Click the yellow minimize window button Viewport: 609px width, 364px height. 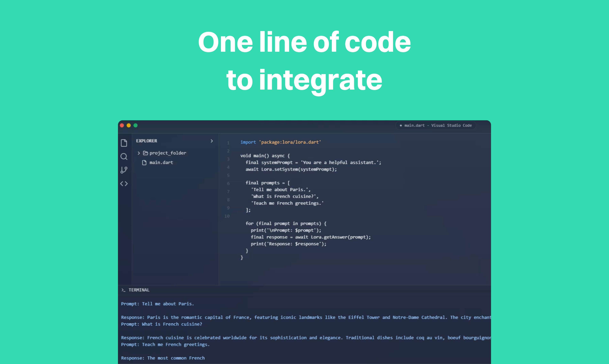129,125
